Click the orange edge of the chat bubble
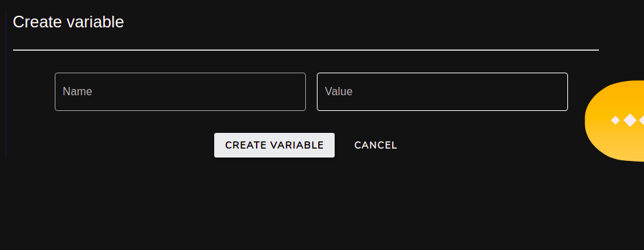The height and width of the screenshot is (250, 644). pos(588,121)
